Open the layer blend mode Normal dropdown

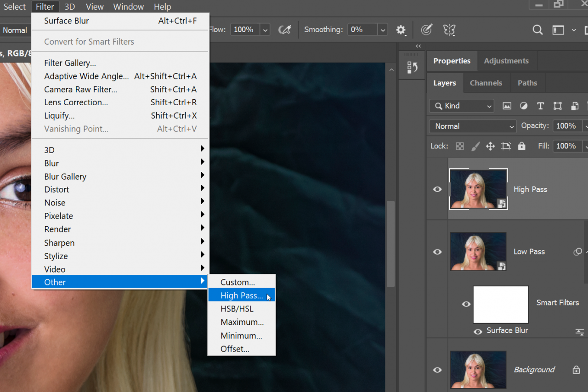(473, 126)
